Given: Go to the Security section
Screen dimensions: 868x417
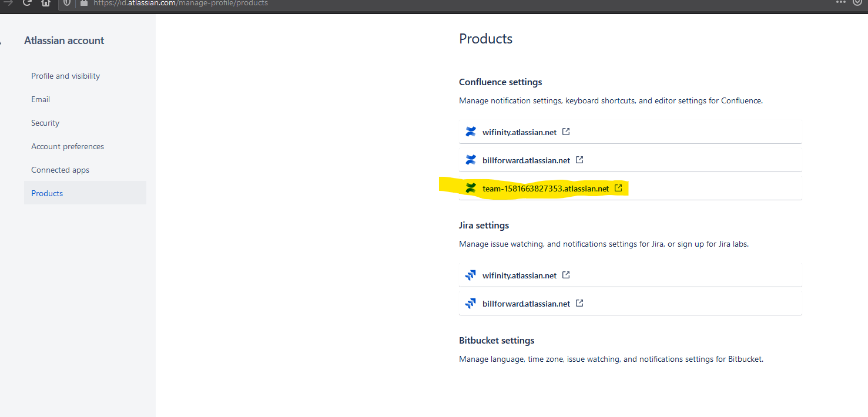Looking at the screenshot, I should (45, 123).
